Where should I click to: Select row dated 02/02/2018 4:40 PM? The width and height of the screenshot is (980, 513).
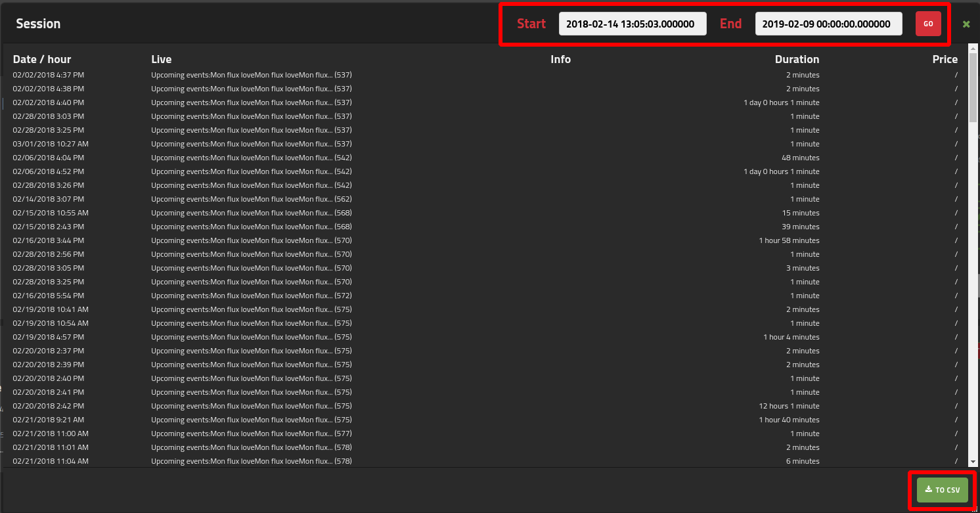(485, 102)
